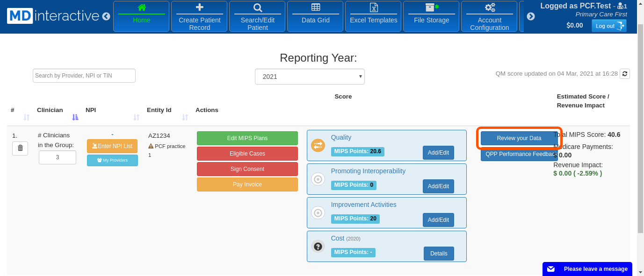The height and width of the screenshot is (276, 644).
Task: Open the Data Grid menu
Action: click(x=316, y=16)
